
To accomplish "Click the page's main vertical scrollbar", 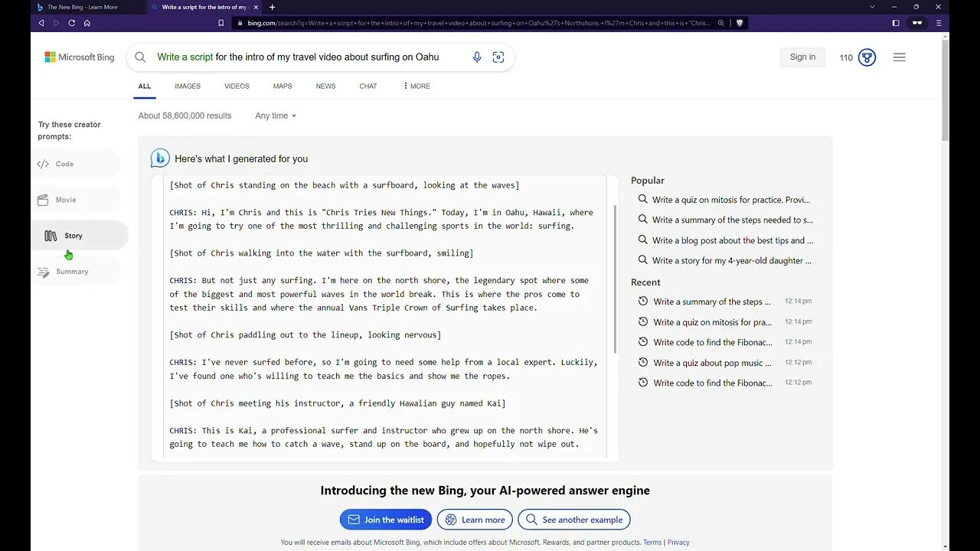I will [x=946, y=89].
